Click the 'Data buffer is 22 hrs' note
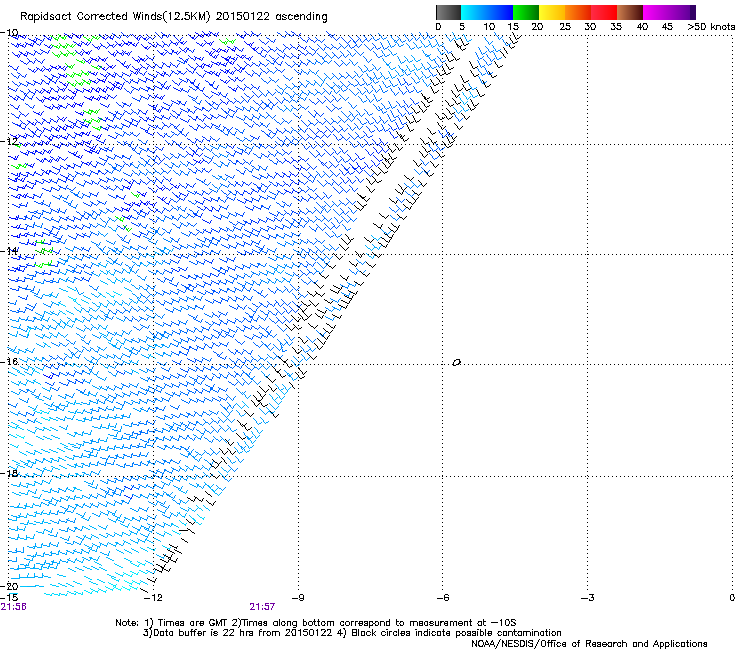The width and height of the screenshot is (740, 650). click(352, 633)
